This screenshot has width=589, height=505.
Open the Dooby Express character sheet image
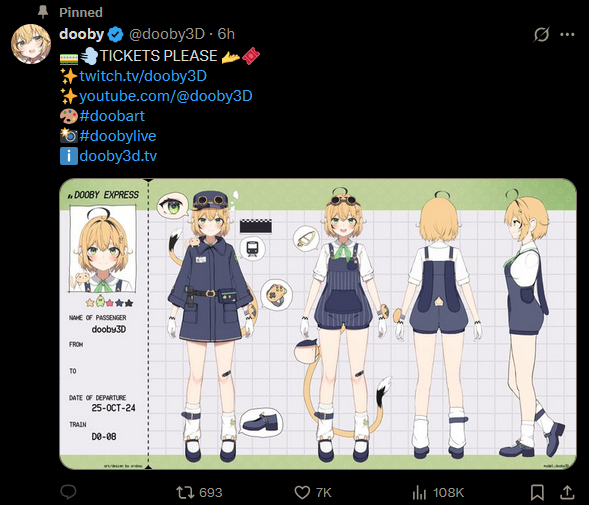[318, 324]
